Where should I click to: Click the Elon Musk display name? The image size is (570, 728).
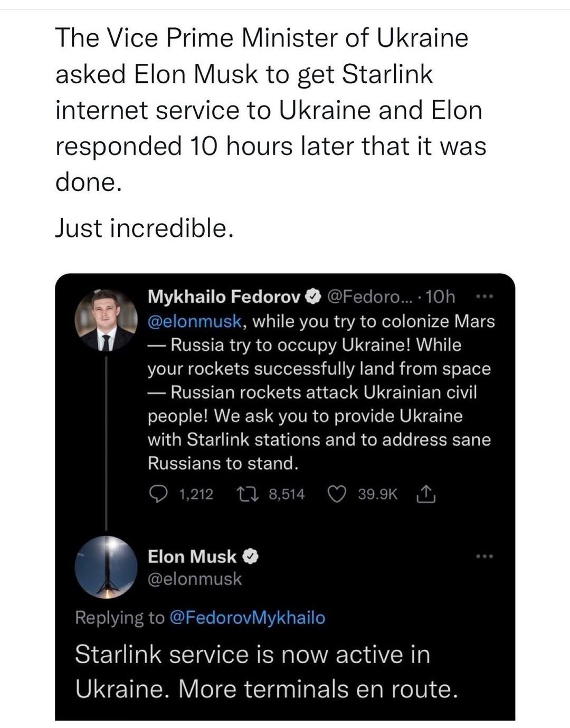(x=192, y=557)
